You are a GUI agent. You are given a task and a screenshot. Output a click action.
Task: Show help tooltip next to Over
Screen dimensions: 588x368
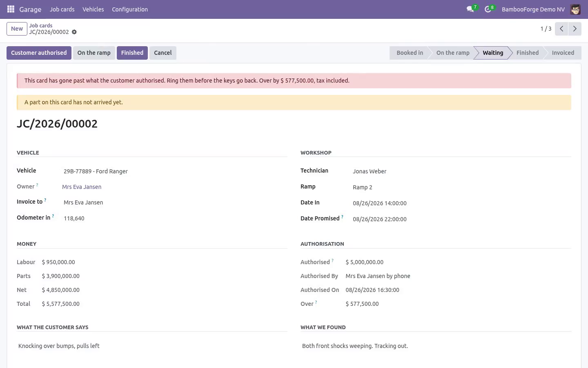click(316, 302)
